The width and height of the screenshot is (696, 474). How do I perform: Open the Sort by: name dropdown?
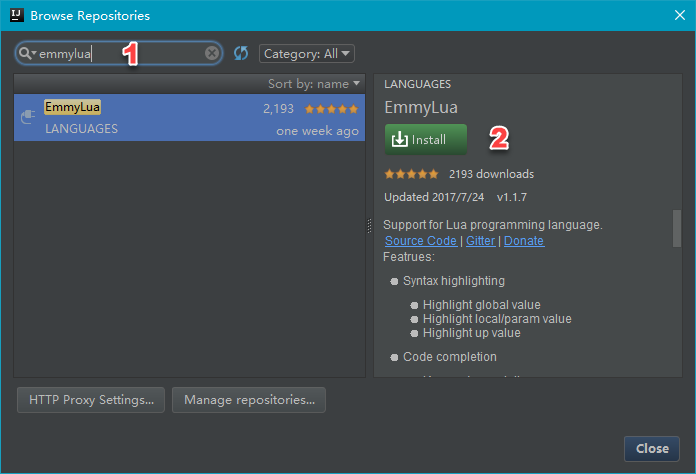click(313, 84)
